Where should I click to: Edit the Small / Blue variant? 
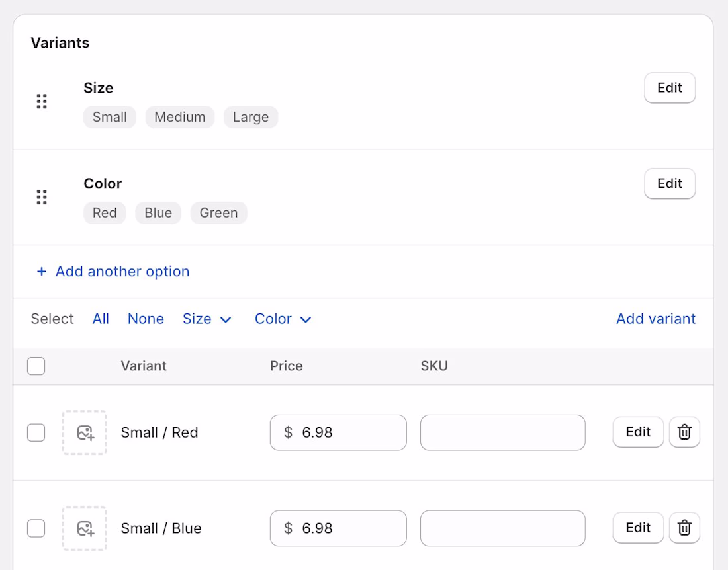click(638, 528)
